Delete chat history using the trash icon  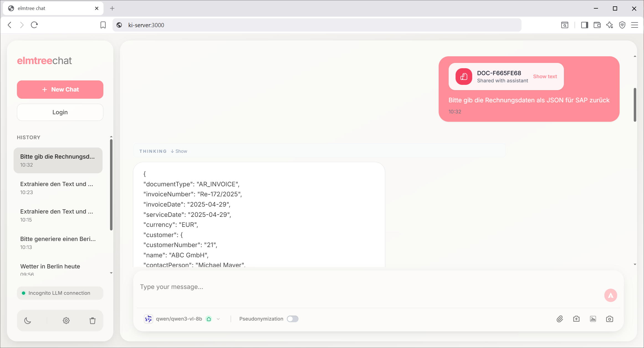coord(93,320)
